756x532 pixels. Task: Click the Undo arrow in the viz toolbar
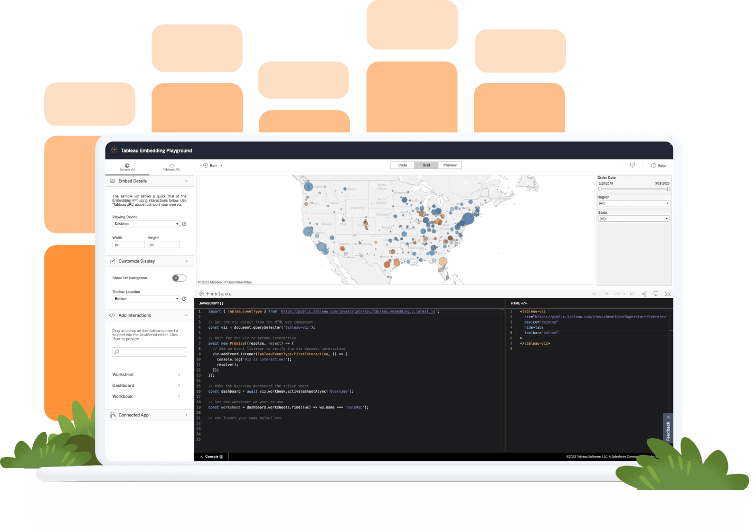pyautogui.click(x=594, y=294)
